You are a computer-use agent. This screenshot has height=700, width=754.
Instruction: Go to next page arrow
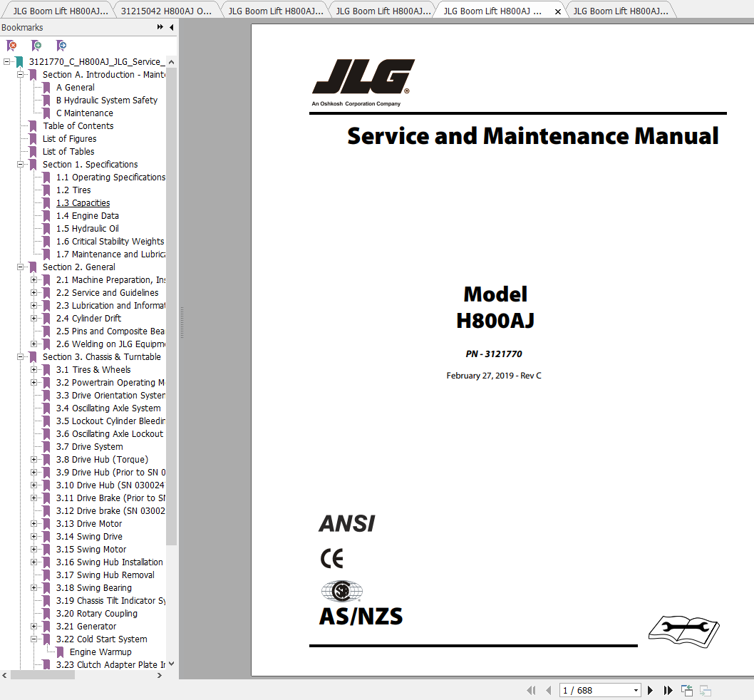pos(650,691)
